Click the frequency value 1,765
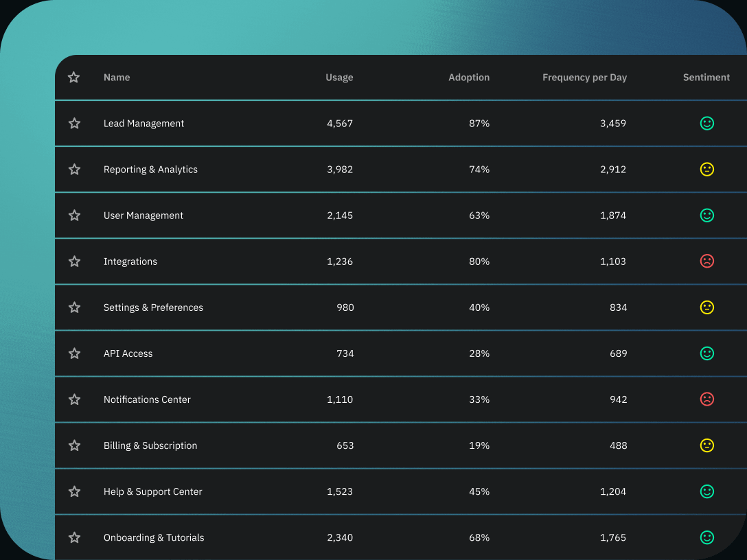 (x=613, y=538)
